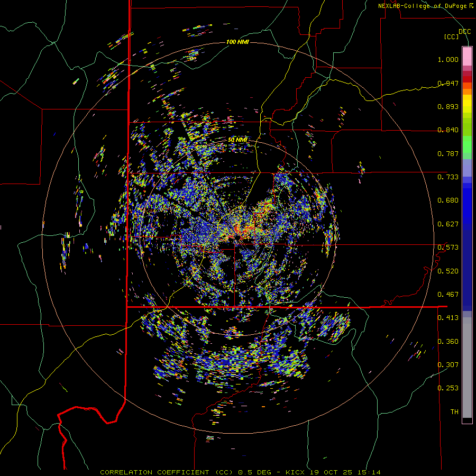Select the 100 NMI range ring label
Screen dimensions: 476x476
237,42
